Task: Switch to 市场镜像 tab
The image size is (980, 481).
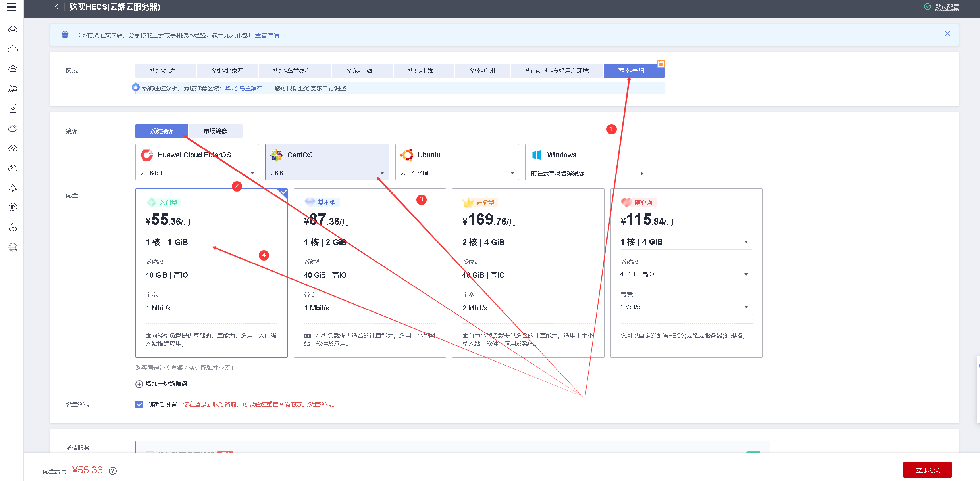Action: pyautogui.click(x=216, y=131)
